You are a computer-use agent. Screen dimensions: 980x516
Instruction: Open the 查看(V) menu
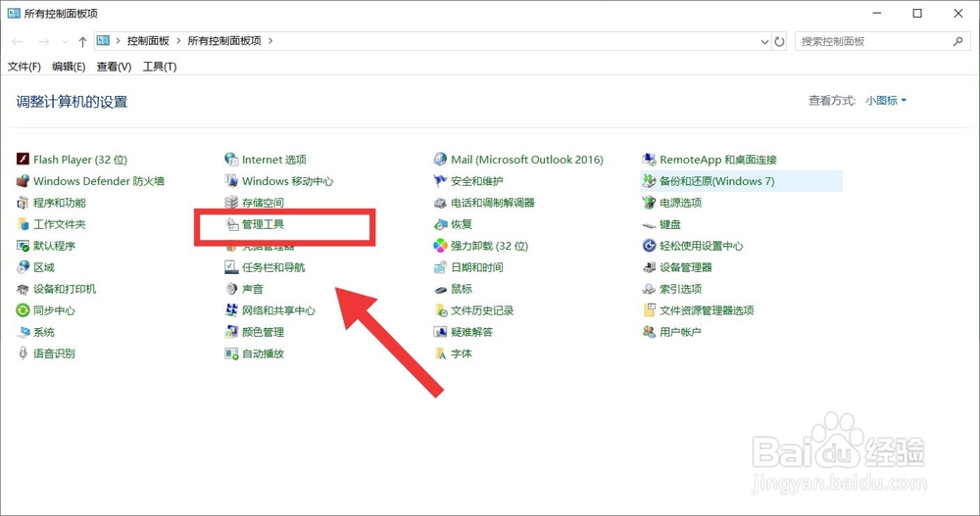pyautogui.click(x=114, y=67)
